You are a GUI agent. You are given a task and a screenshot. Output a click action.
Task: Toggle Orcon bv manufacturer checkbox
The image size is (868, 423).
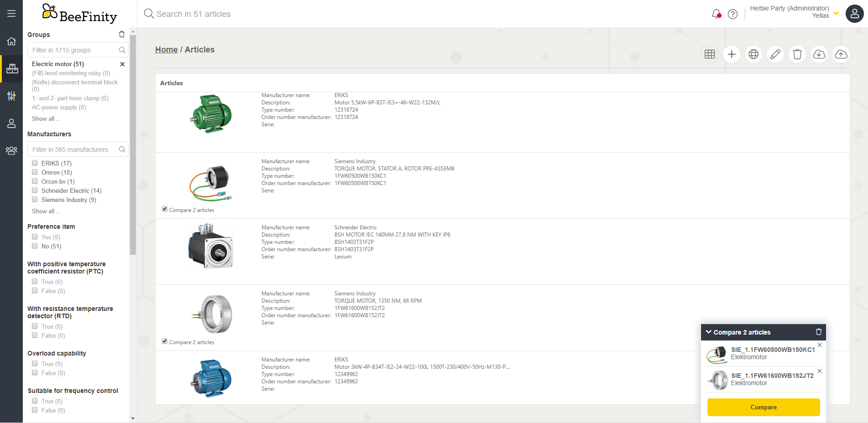click(35, 181)
